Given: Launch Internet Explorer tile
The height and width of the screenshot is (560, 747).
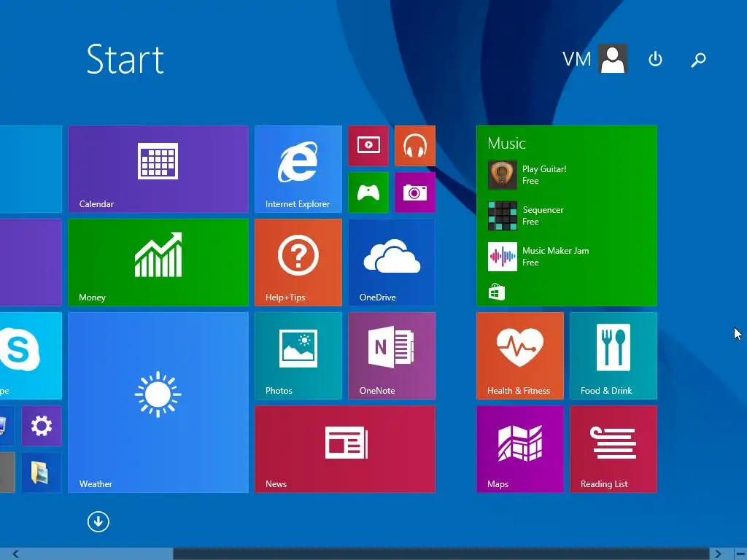Looking at the screenshot, I should (298, 169).
